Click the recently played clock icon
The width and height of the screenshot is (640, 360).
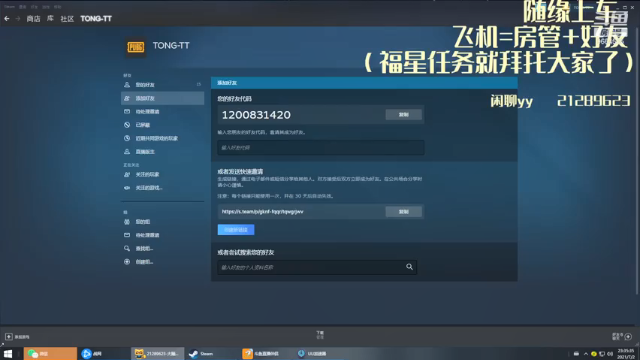click(127, 138)
